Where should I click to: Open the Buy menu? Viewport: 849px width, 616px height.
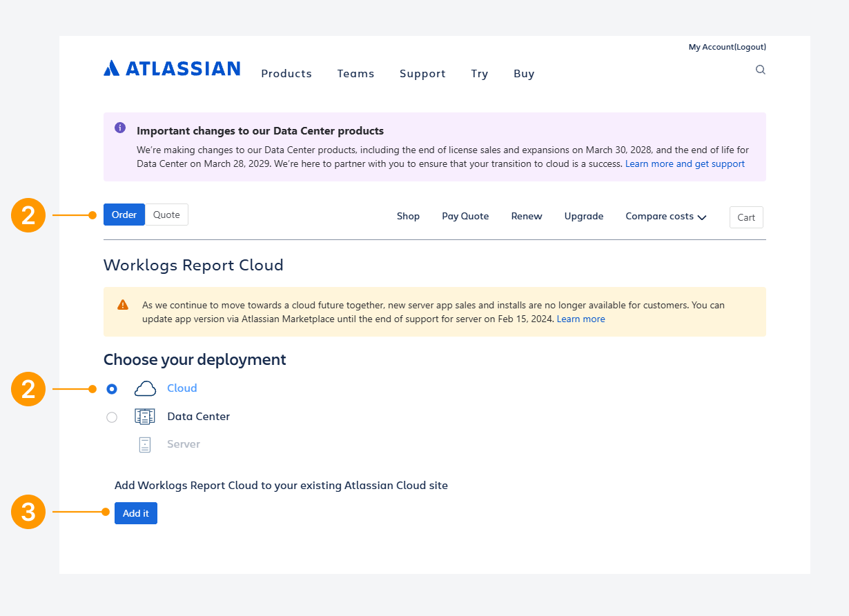[x=524, y=74]
